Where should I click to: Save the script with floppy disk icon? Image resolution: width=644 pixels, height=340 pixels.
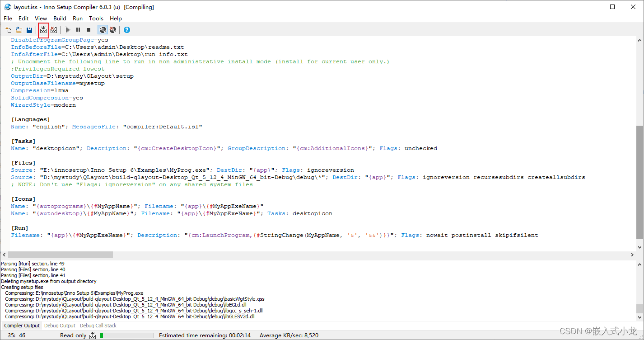[x=29, y=30]
